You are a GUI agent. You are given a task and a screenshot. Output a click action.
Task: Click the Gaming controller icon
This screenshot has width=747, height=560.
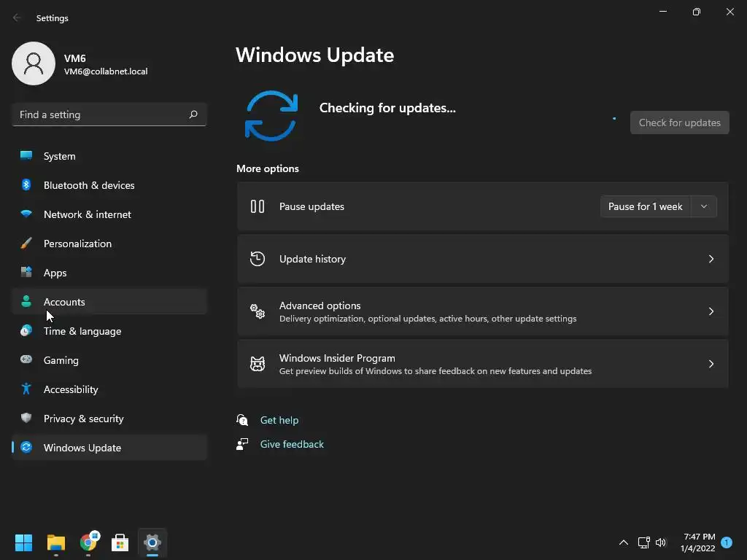coord(26,359)
